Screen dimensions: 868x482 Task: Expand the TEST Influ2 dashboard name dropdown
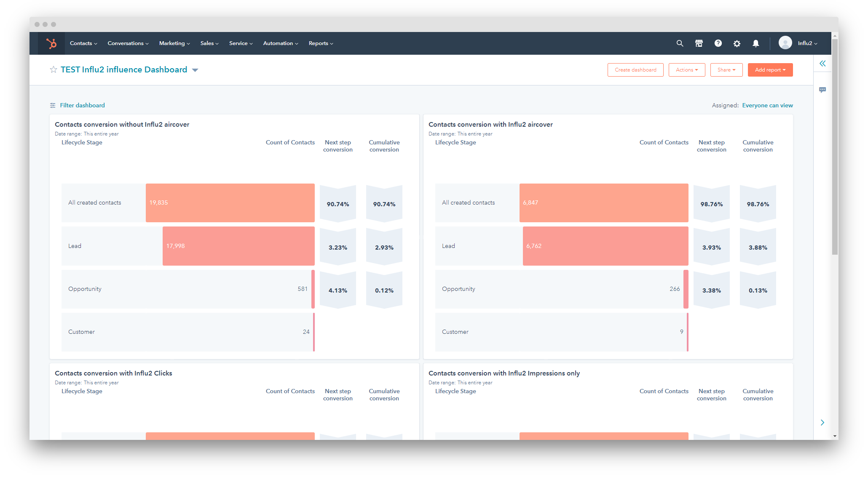click(x=195, y=70)
